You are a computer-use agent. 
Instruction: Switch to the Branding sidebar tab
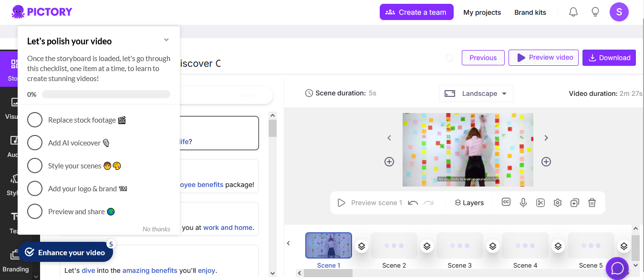(x=16, y=260)
